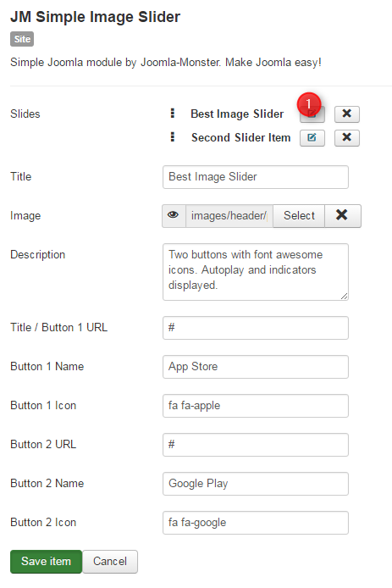This screenshot has width=392, height=588.
Task: Delete the Best Image Slider slide
Action: [346, 114]
